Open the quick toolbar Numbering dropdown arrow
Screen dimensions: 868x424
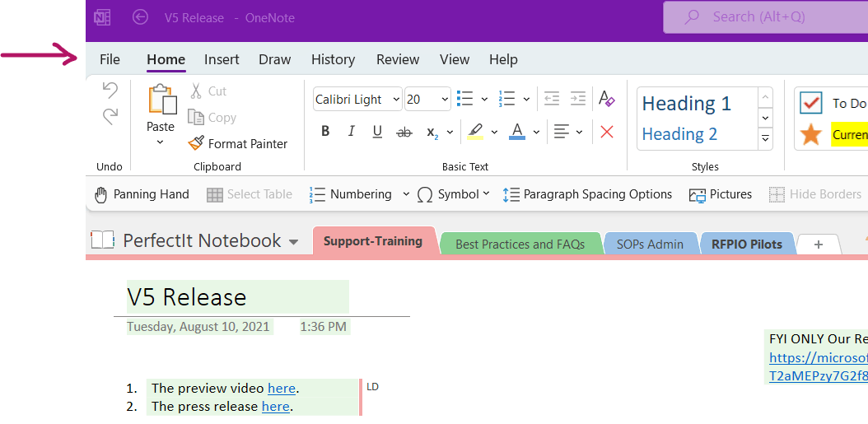406,194
